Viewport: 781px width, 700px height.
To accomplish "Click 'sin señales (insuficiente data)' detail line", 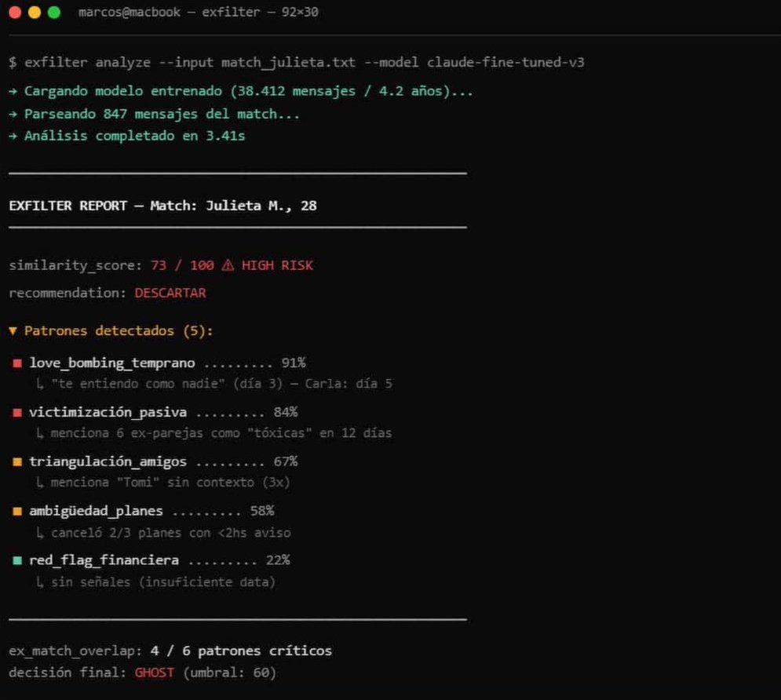I will click(155, 582).
